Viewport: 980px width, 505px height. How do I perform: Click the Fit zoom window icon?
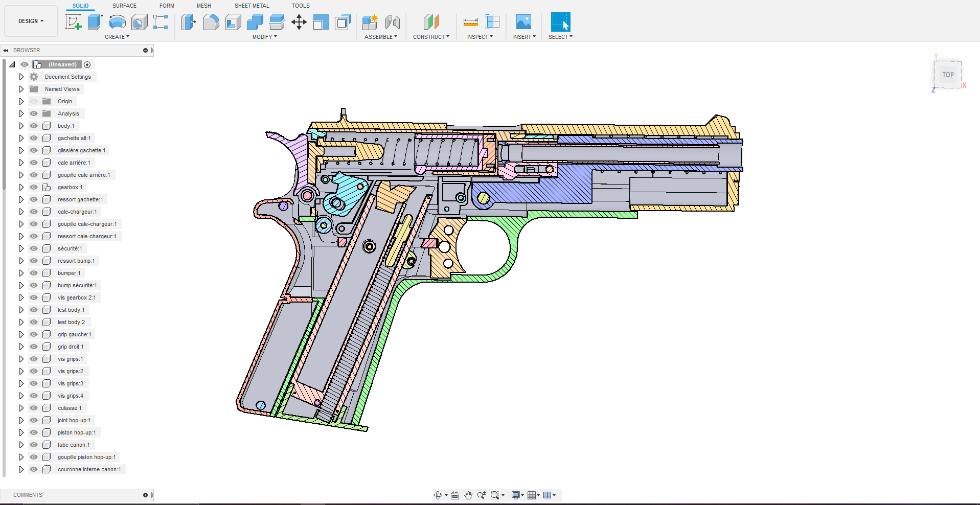[x=495, y=495]
